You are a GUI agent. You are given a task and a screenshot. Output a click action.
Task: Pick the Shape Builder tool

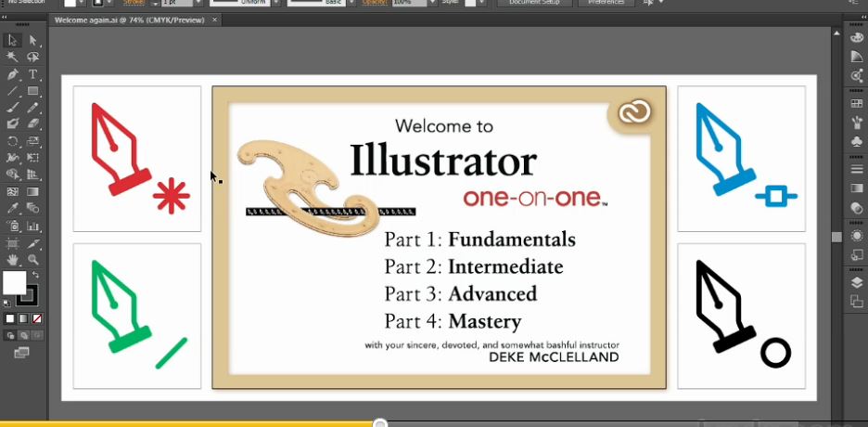(x=12, y=175)
